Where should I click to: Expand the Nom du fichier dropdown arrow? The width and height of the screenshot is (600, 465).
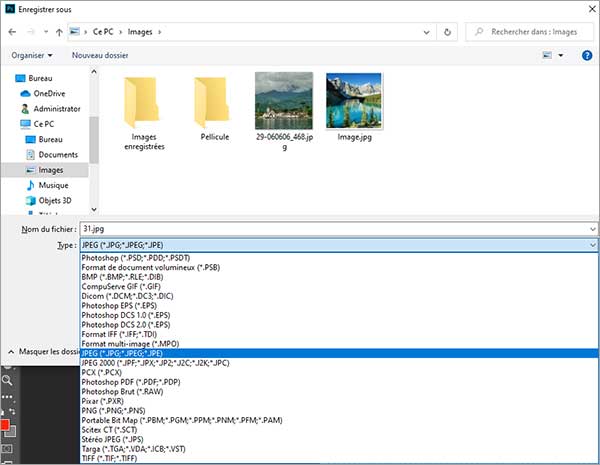tap(593, 229)
